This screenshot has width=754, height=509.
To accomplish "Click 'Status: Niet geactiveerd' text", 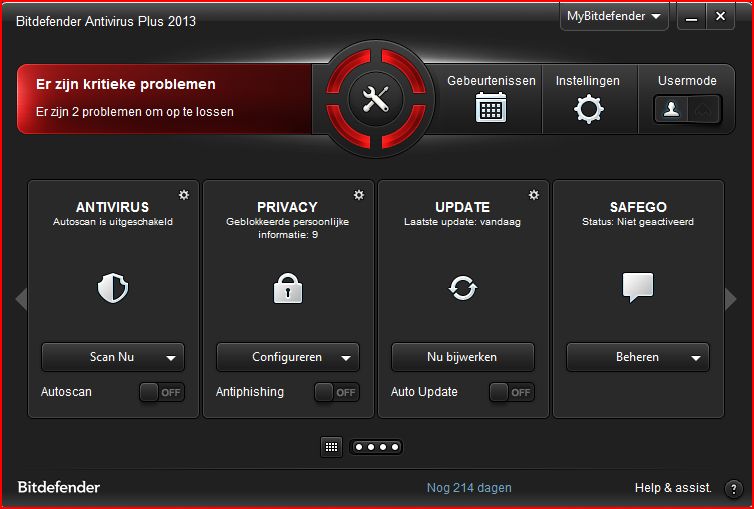I will pos(638,222).
